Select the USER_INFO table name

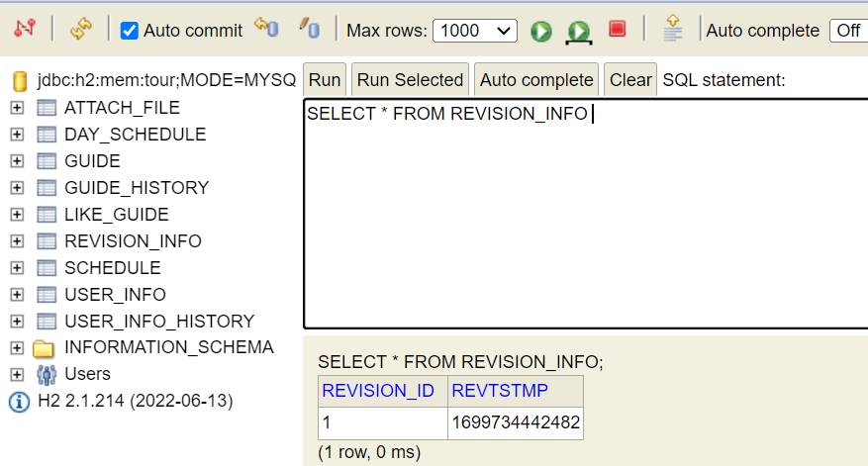click(115, 295)
